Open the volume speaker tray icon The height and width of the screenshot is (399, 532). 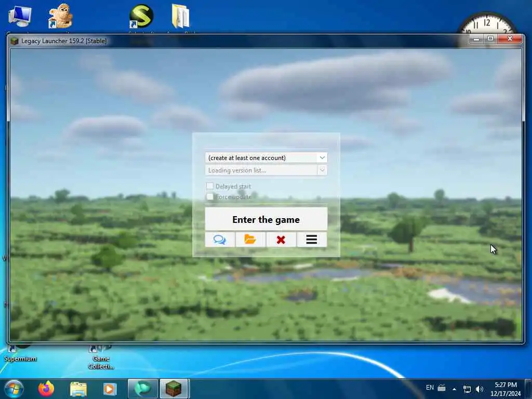click(x=480, y=389)
